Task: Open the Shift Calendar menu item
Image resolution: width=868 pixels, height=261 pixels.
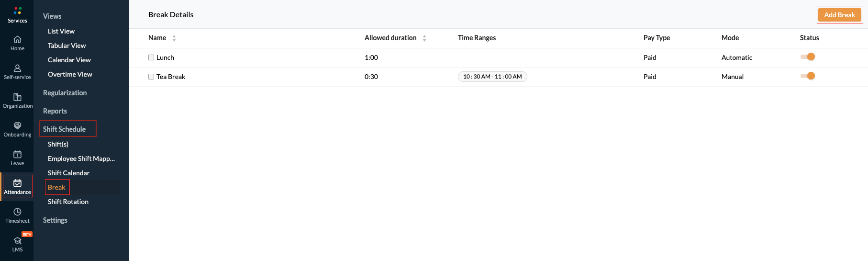Action: pos(68,173)
